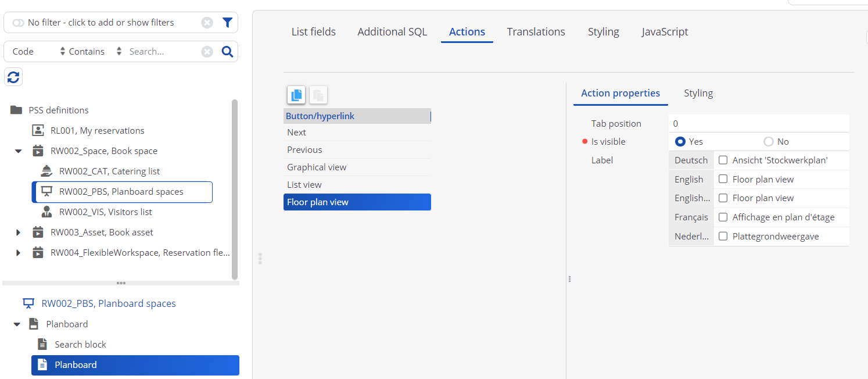
Task: Tick the Deutsch label checkbox
Action: pyautogui.click(x=723, y=160)
